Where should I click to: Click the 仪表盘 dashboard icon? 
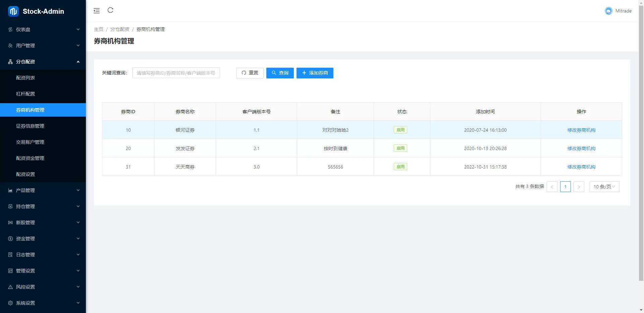(10, 29)
